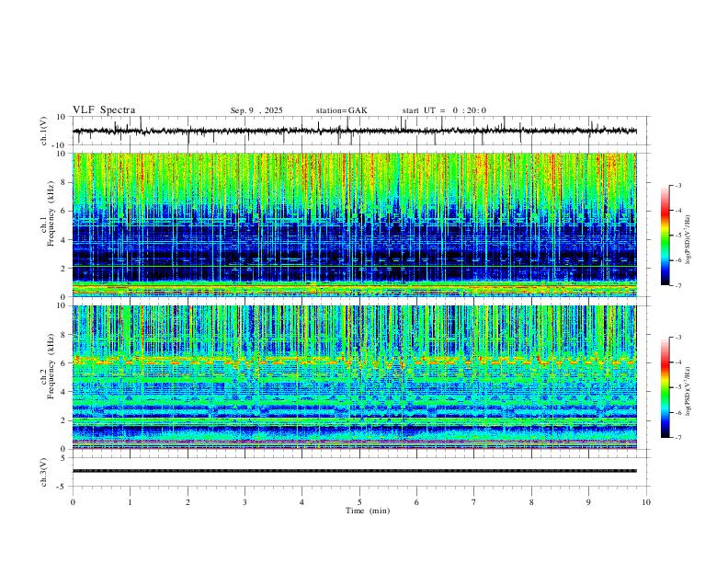Image resolution: width=728 pixels, height=563 pixels.
Task: Click the "-4" label on the ch.2 colorbar
Action: coord(677,362)
